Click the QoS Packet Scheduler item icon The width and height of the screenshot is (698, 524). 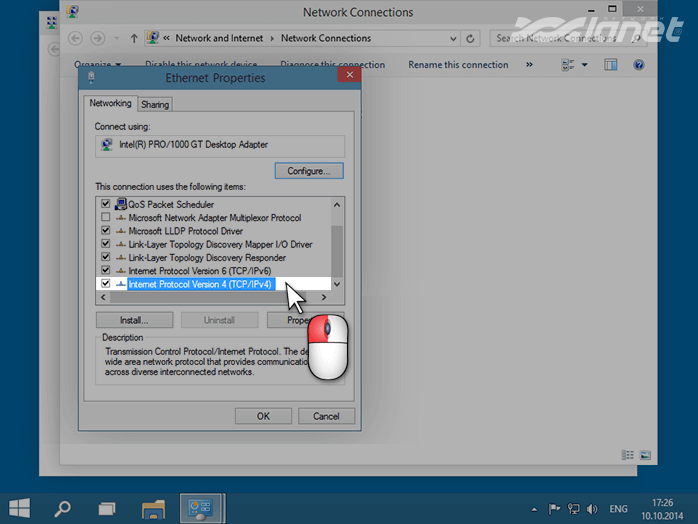tap(121, 204)
